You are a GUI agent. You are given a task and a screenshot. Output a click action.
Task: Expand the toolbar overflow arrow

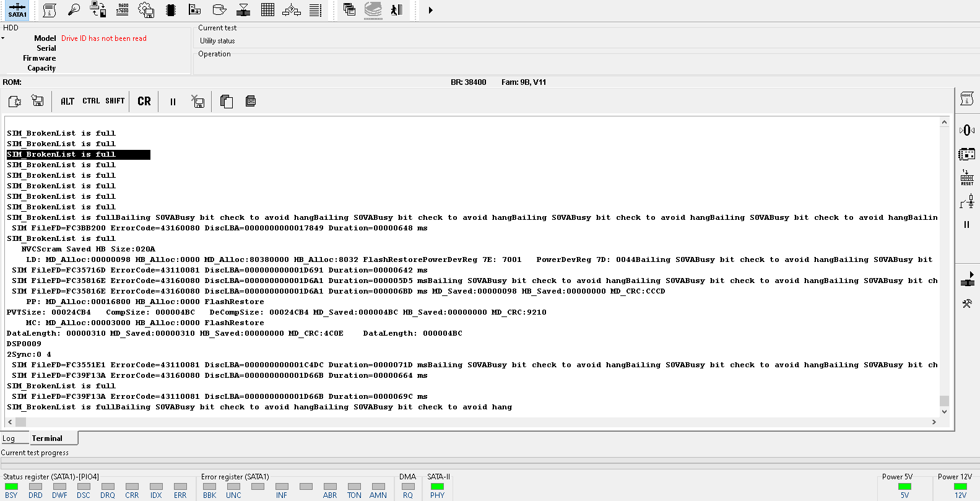pyautogui.click(x=431, y=10)
